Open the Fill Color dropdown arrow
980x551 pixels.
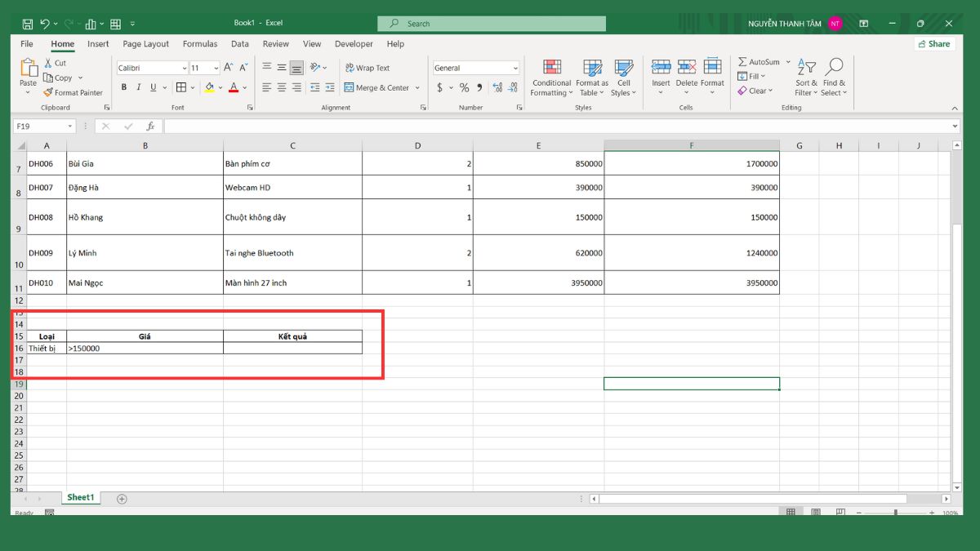(x=219, y=87)
